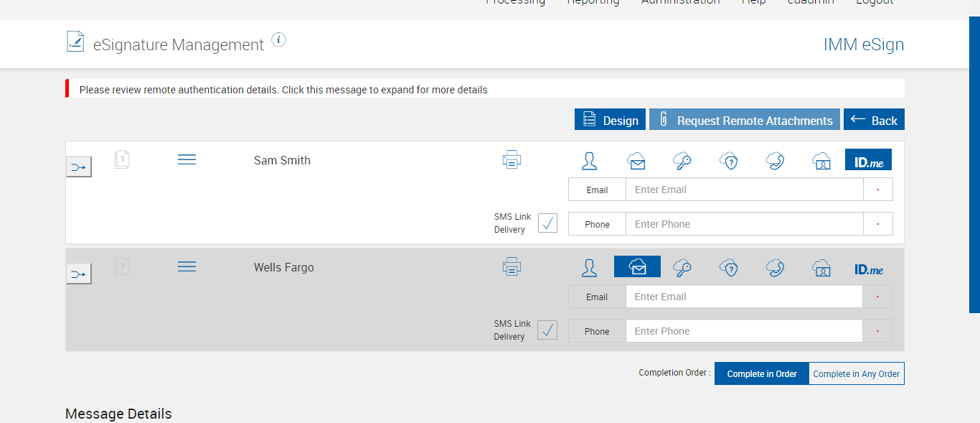Click the hamburger lines icon in Wells Fargo row
This screenshot has height=423, width=980.
tap(187, 266)
